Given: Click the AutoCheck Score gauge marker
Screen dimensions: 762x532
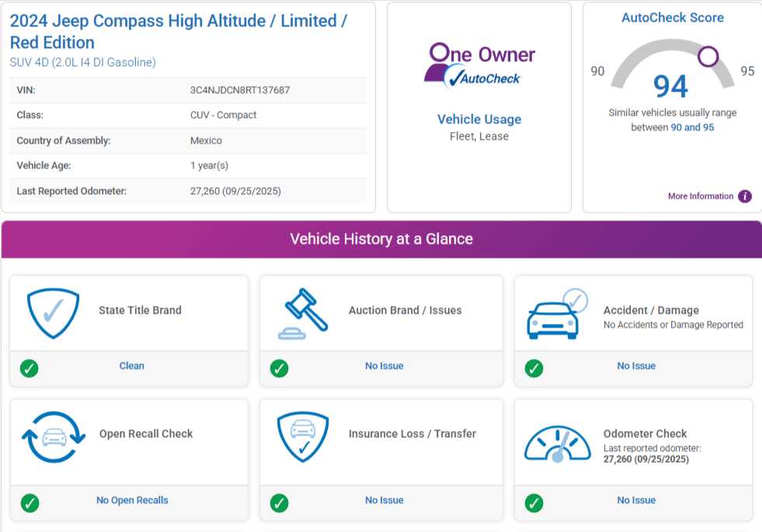Looking at the screenshot, I should [x=708, y=56].
